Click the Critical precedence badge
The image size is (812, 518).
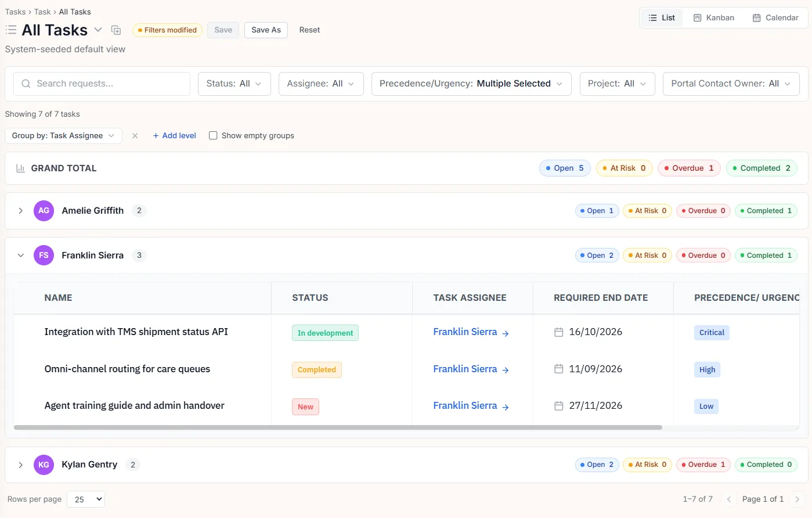(712, 333)
